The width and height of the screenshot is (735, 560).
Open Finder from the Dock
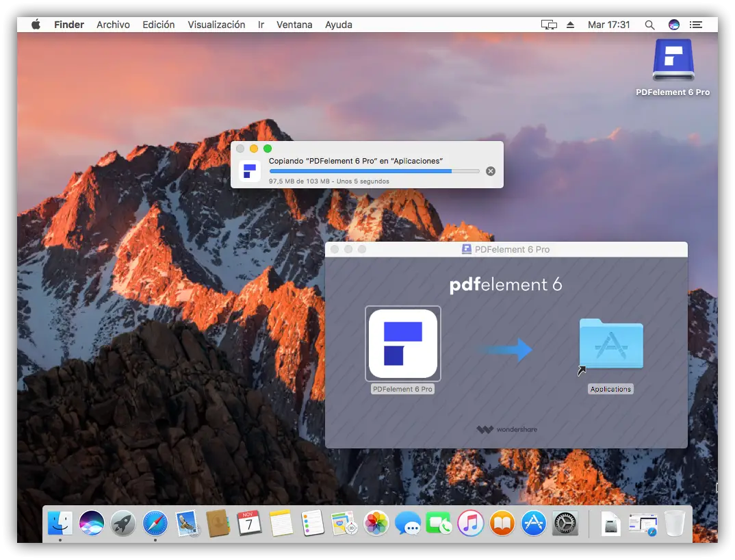pos(60,523)
